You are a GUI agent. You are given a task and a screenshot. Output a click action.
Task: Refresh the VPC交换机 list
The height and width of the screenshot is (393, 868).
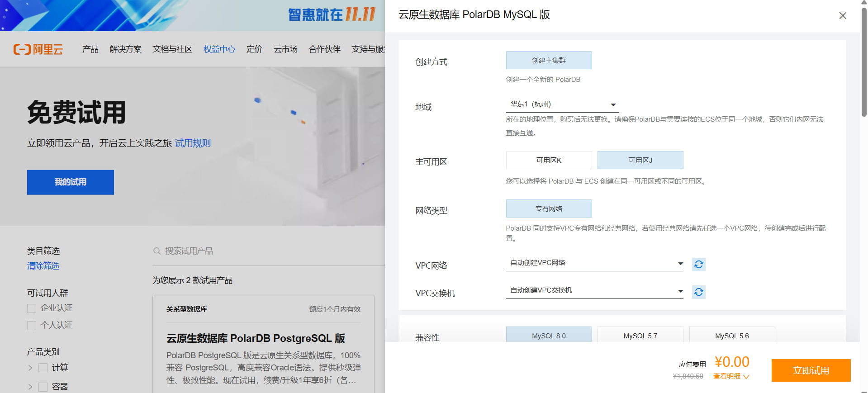point(698,292)
